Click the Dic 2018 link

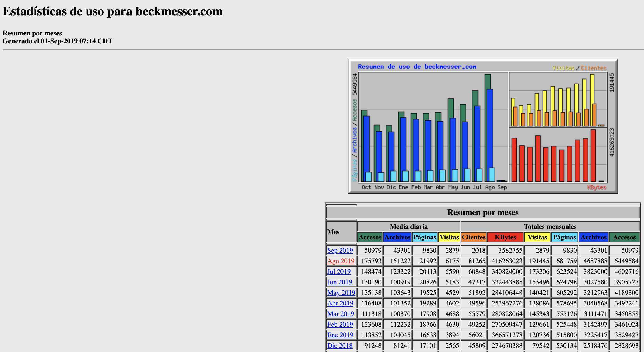pos(340,345)
